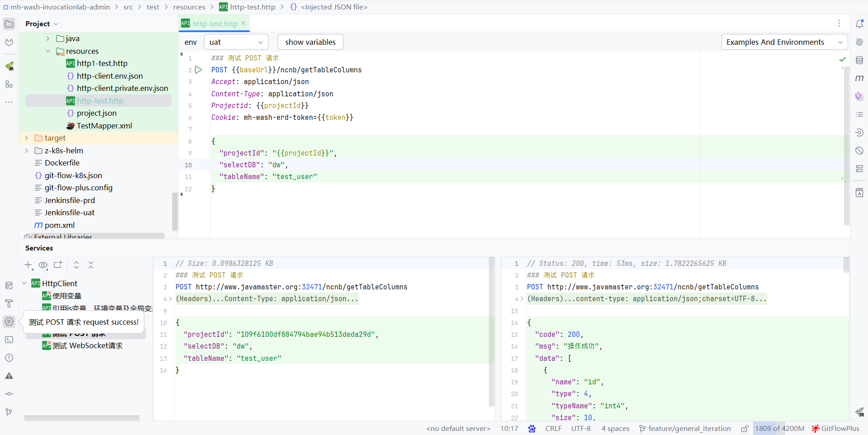Click the paw icon in status bar
This screenshot has height=435, width=868.
(532, 429)
